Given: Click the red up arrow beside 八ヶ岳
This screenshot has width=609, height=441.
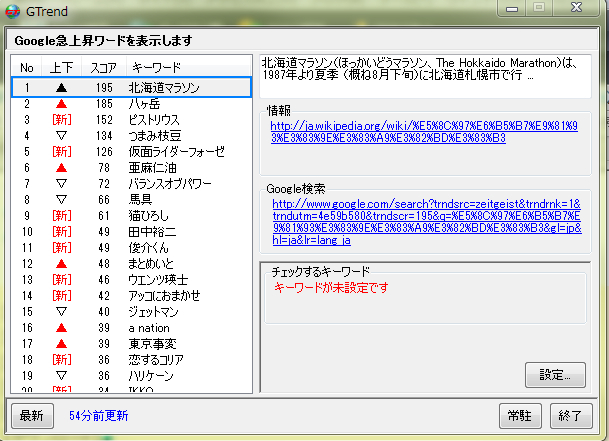Looking at the screenshot, I should click(61, 104).
